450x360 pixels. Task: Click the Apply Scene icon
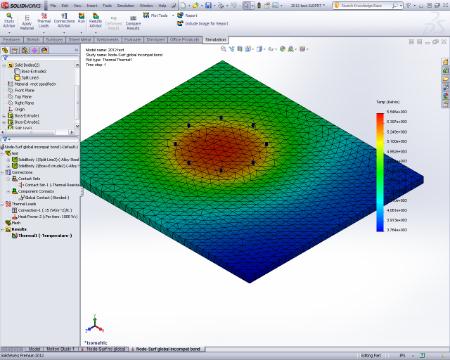[291, 49]
